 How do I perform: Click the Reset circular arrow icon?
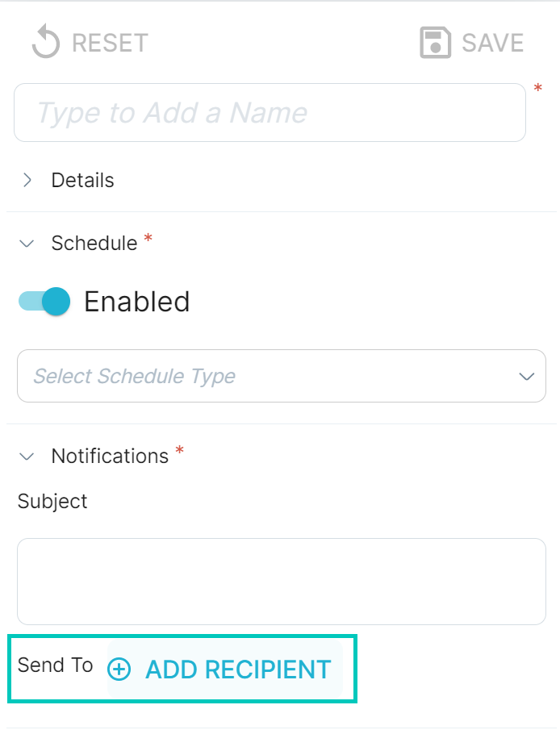coord(46,42)
